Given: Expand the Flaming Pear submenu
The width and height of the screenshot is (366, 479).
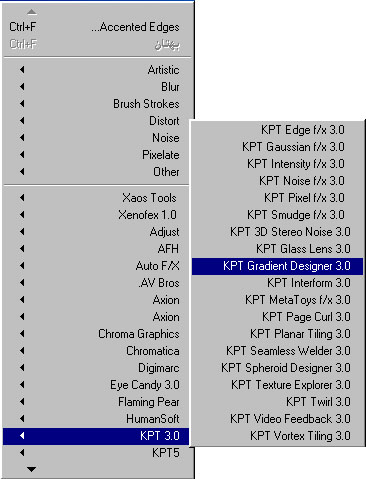Looking at the screenshot, I should tap(96, 402).
